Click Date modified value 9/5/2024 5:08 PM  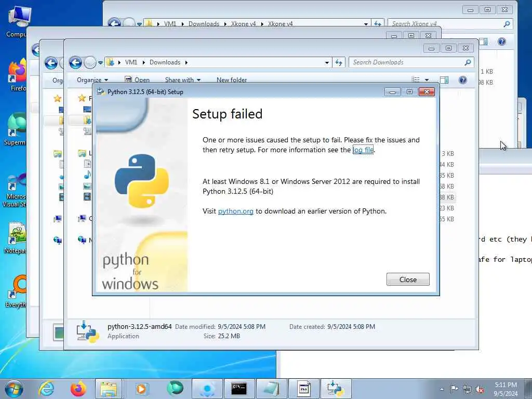(x=242, y=327)
